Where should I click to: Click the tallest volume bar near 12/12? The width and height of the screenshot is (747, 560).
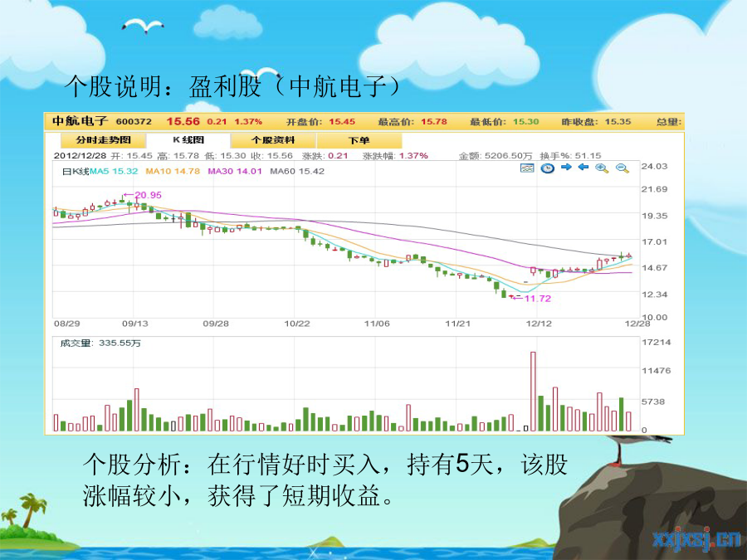[533, 392]
